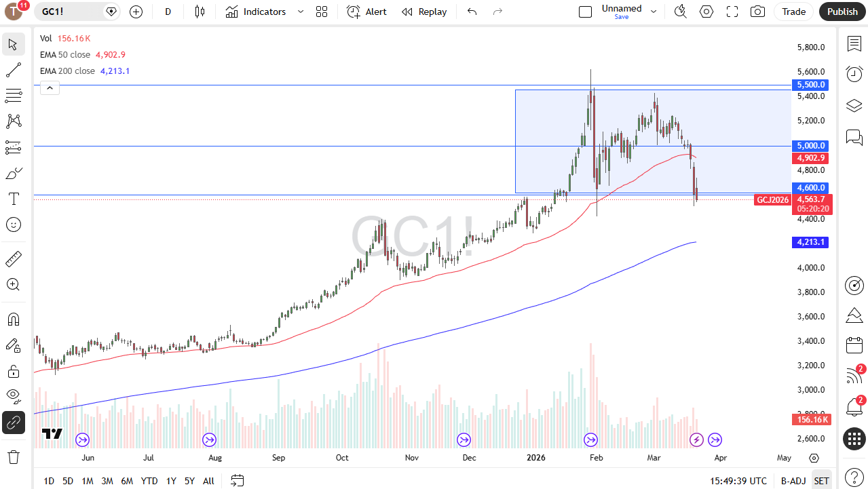Screen dimensions: 868x489
Task: Publish the chart idea
Action: coord(842,12)
